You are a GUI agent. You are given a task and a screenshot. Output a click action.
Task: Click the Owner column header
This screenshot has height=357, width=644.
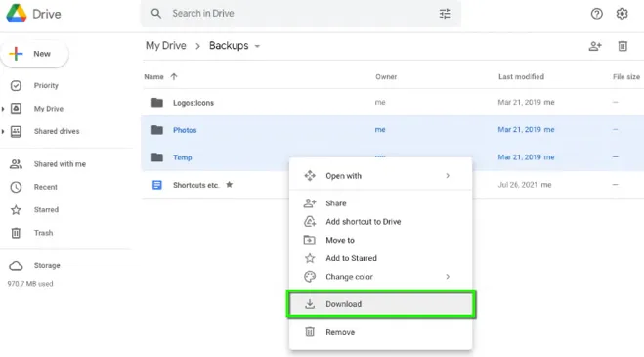point(386,77)
